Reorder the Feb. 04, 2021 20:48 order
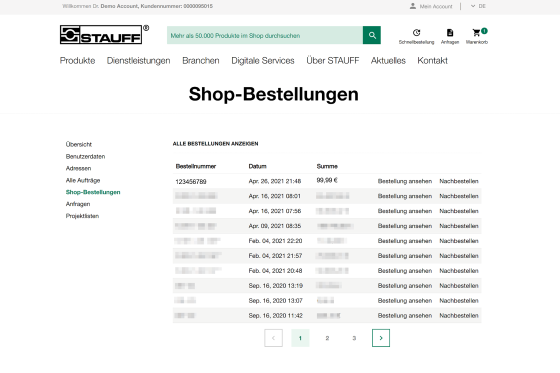The height and width of the screenshot is (373, 560). [x=459, y=271]
